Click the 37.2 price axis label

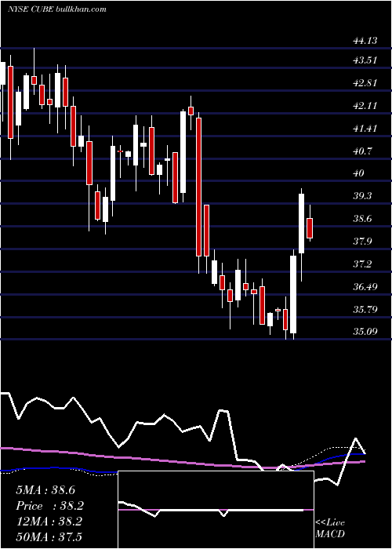[362, 264]
